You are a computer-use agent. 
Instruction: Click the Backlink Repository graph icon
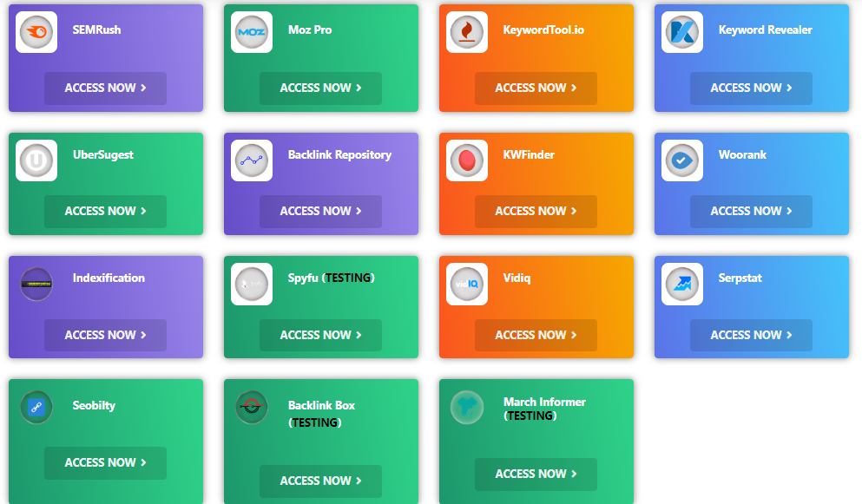tap(252, 160)
